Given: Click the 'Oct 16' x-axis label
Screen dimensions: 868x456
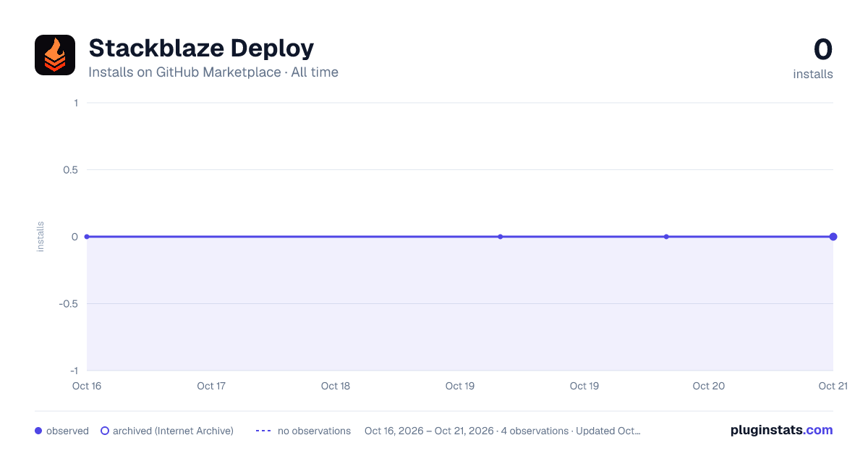Looking at the screenshot, I should point(87,386).
